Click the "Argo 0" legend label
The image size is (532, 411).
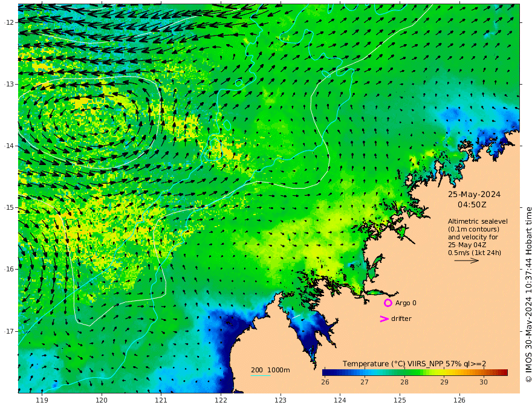pyautogui.click(x=406, y=303)
